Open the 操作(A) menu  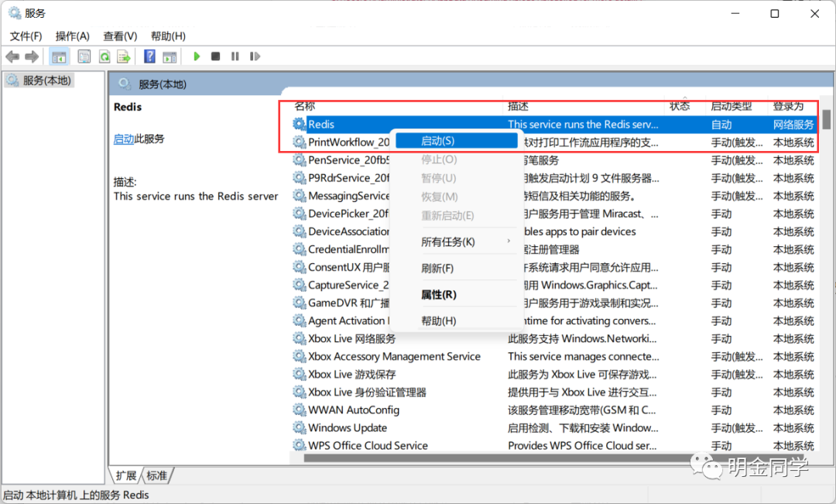(72, 36)
